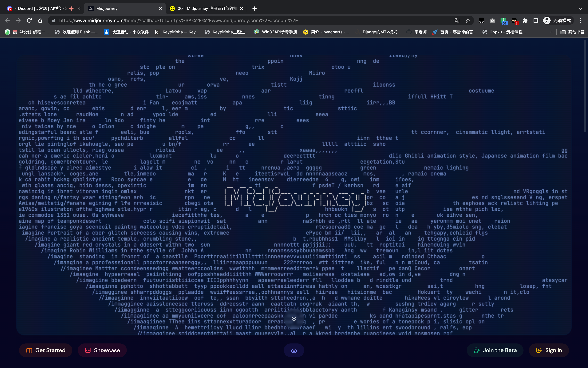Screen dimensions: 588x368
Task: Open the libpku - 贵校课程 bookmark
Action: click(504, 32)
